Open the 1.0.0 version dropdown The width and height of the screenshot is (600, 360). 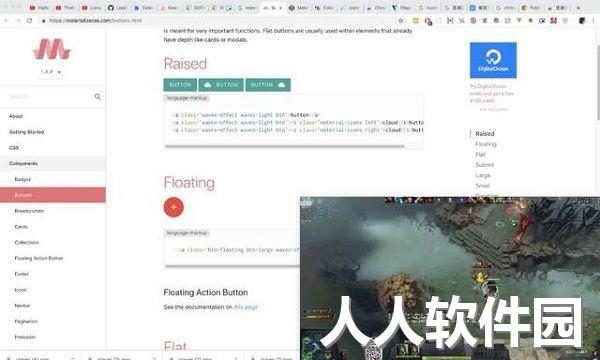click(51, 72)
